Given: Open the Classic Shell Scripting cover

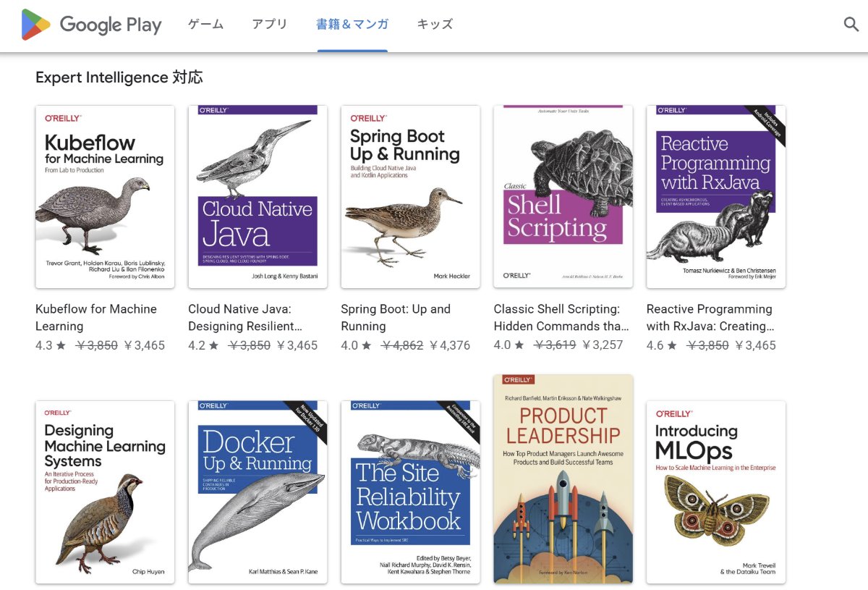Looking at the screenshot, I should tap(563, 197).
